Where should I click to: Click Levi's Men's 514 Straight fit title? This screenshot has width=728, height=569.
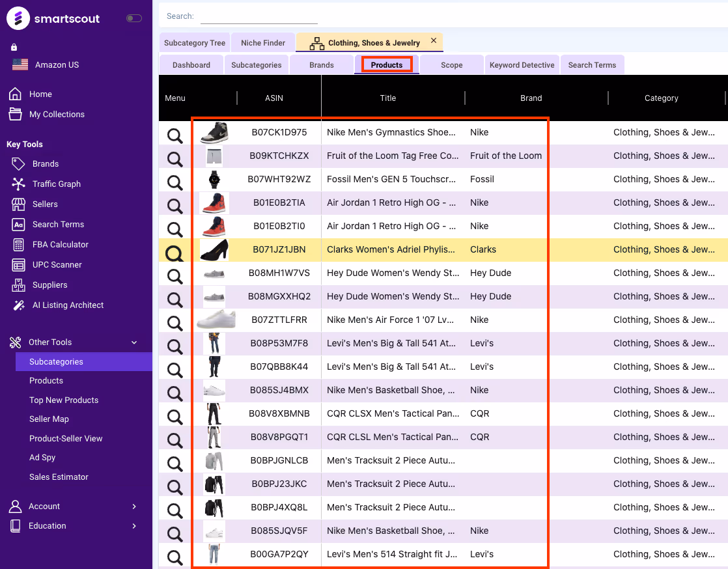point(392,554)
